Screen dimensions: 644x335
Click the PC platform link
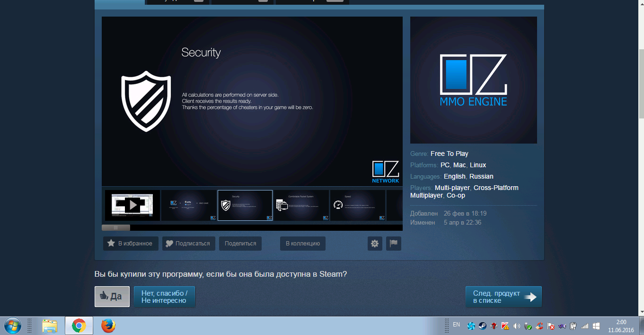coord(445,165)
